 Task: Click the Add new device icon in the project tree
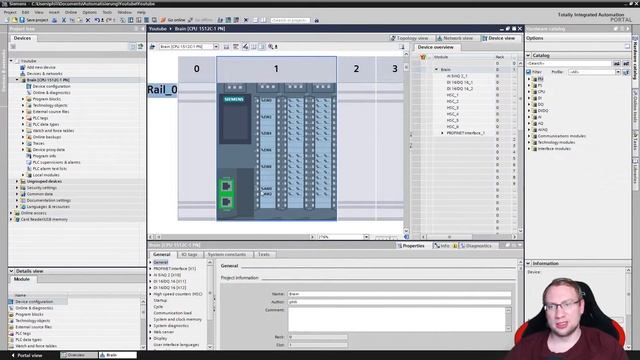[22, 67]
